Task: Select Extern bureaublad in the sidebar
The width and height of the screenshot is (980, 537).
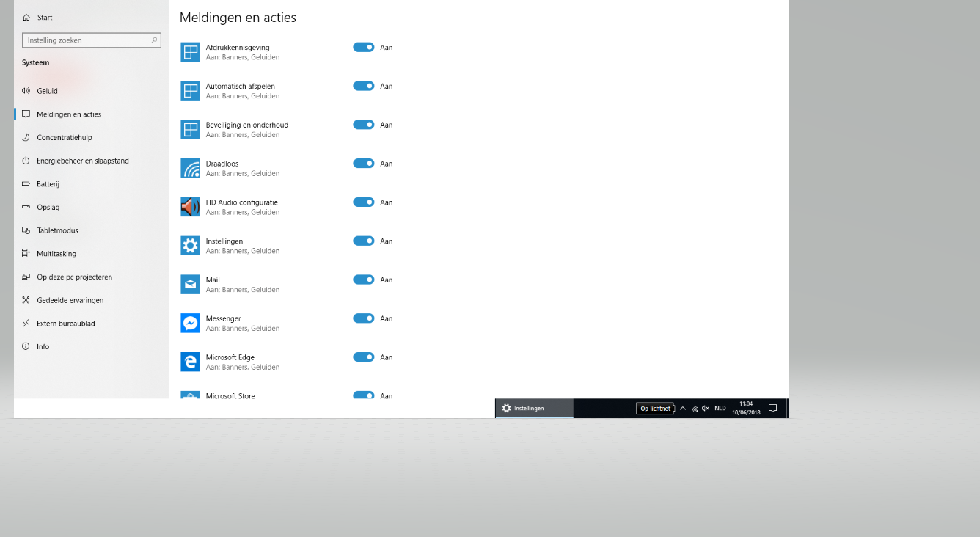Action: click(x=91, y=324)
